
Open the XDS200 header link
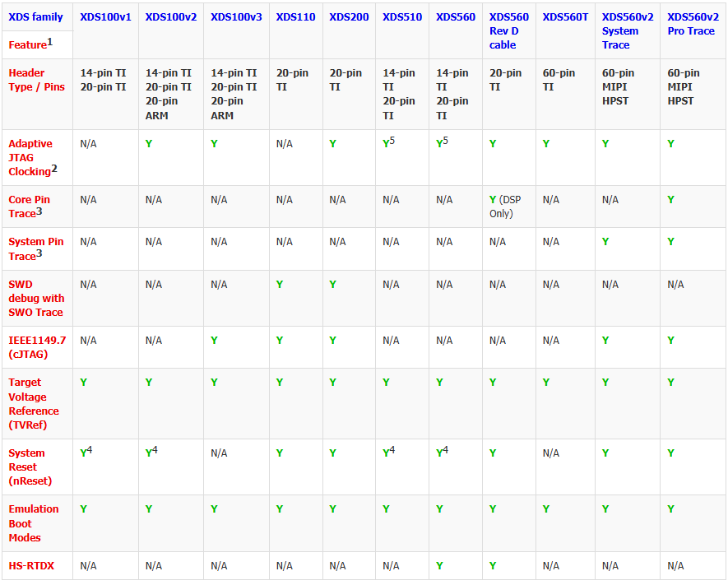pyautogui.click(x=349, y=17)
